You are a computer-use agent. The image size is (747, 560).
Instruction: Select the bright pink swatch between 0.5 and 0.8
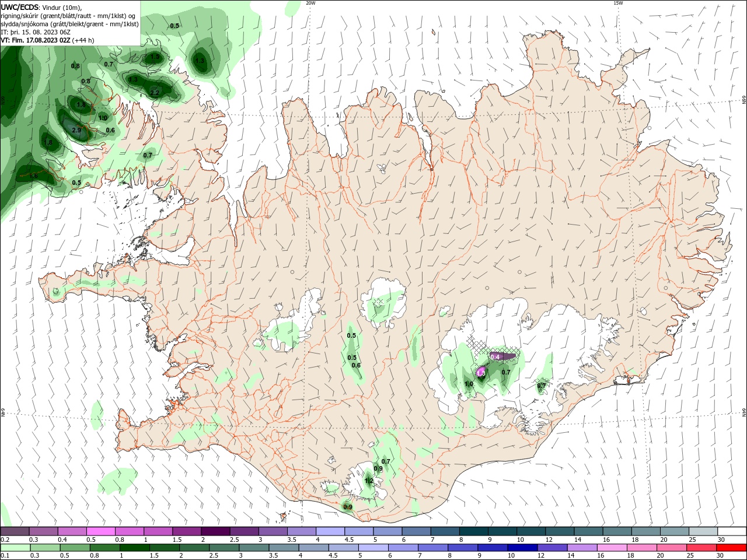(x=101, y=531)
